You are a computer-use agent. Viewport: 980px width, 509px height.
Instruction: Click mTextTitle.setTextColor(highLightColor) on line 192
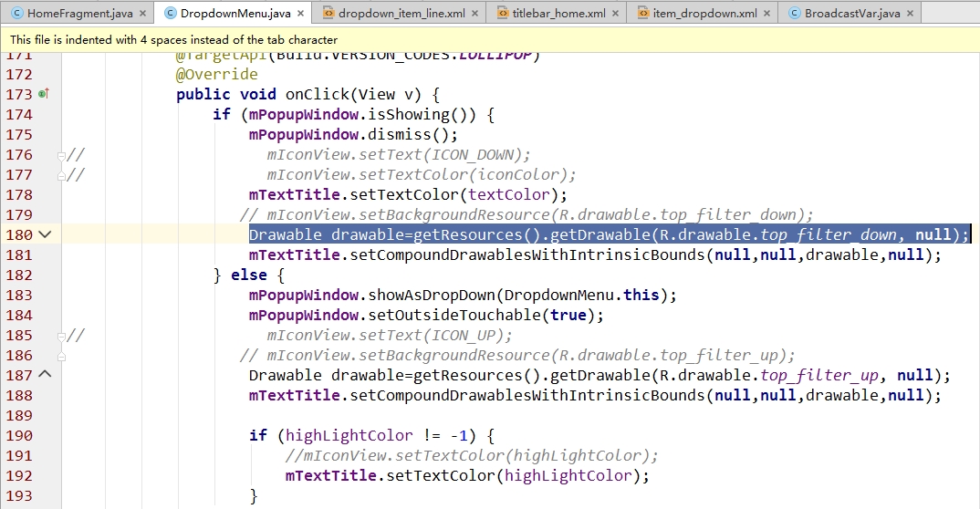[x=467, y=475]
